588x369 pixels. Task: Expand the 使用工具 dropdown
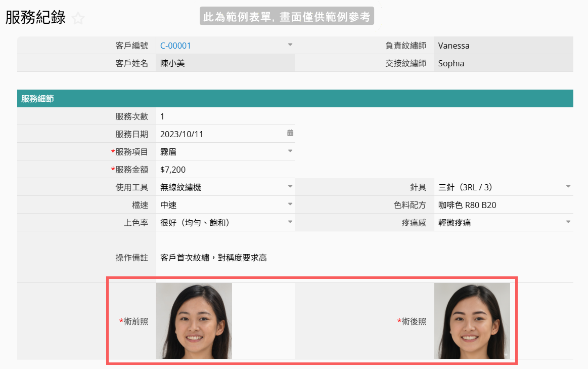(290, 187)
